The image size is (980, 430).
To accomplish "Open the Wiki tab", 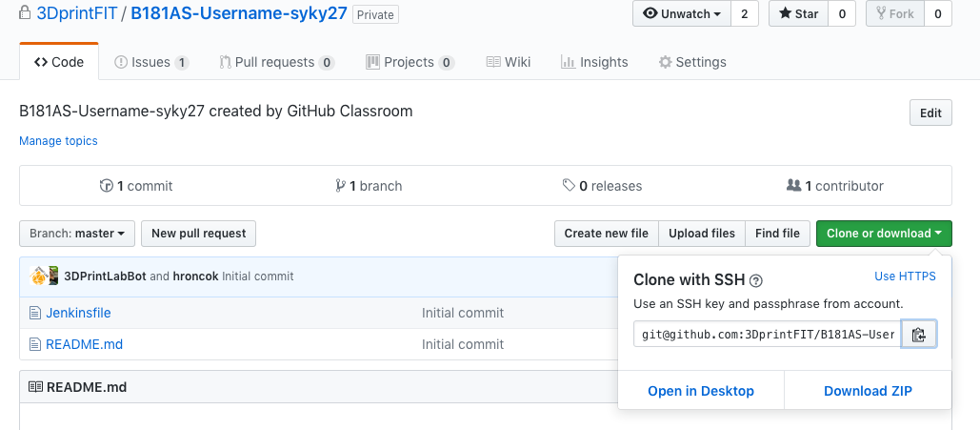I will (x=509, y=62).
